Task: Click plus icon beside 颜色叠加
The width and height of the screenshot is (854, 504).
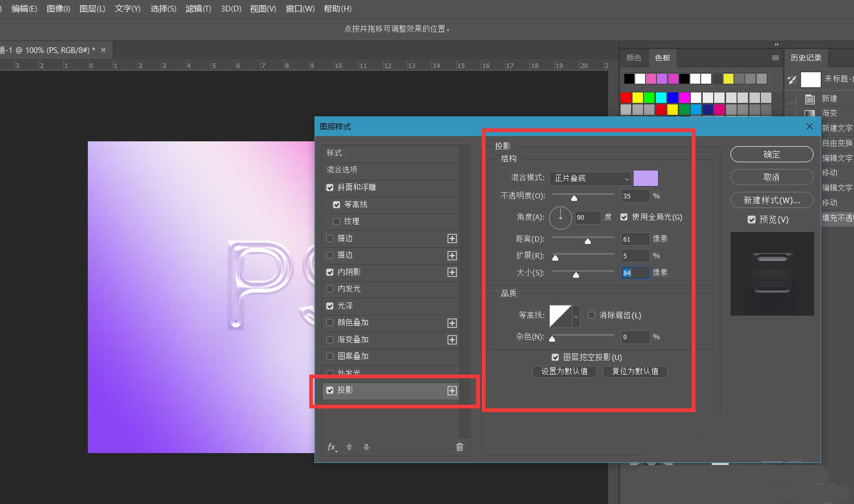Action: (452, 323)
